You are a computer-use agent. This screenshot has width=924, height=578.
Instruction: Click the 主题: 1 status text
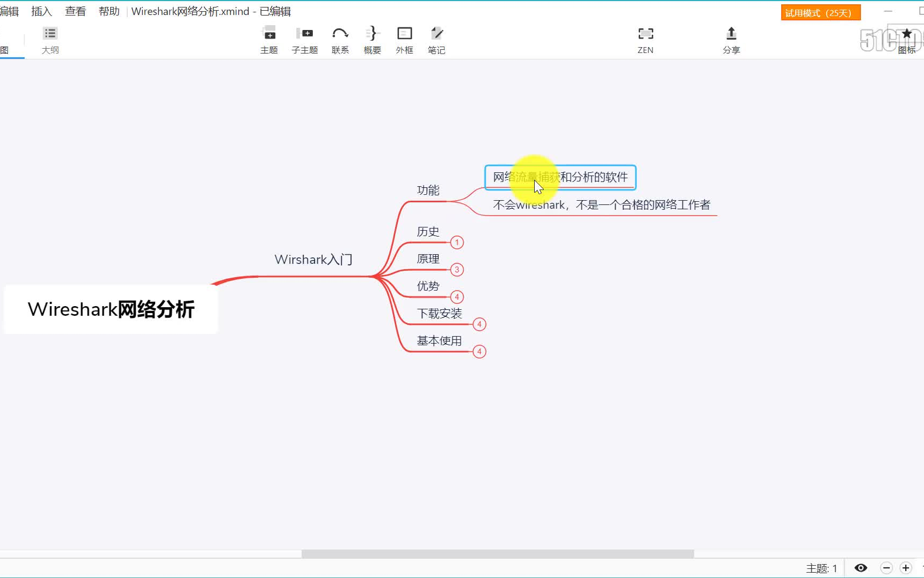821,568
